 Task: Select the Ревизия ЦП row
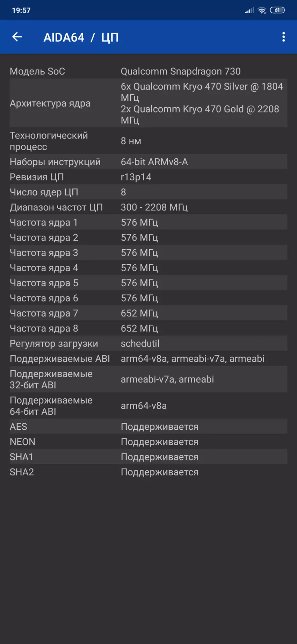pos(148,177)
